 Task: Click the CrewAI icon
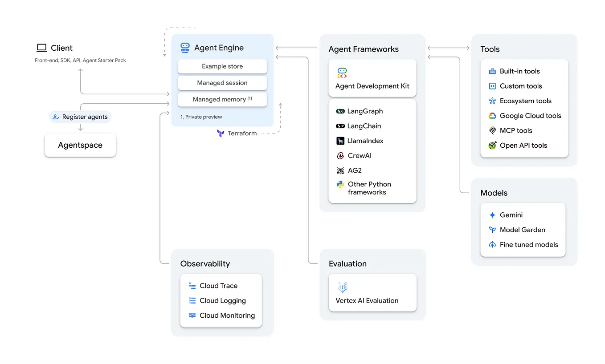coord(341,155)
